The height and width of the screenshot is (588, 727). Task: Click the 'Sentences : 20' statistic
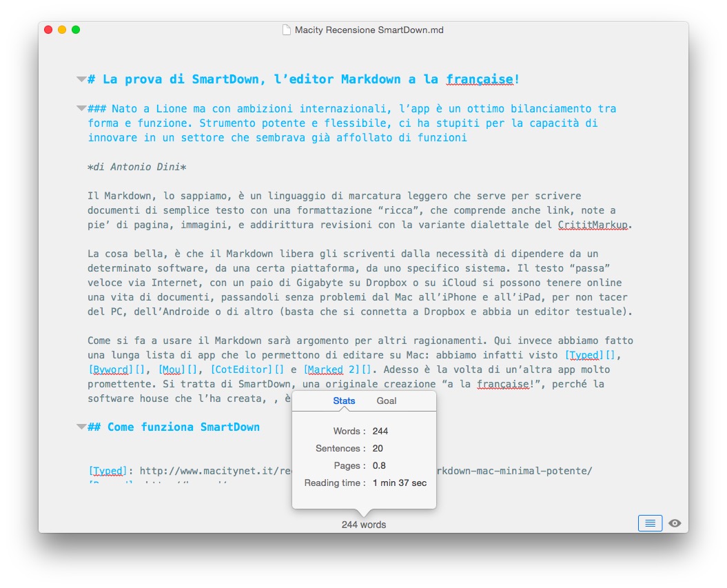tap(349, 448)
